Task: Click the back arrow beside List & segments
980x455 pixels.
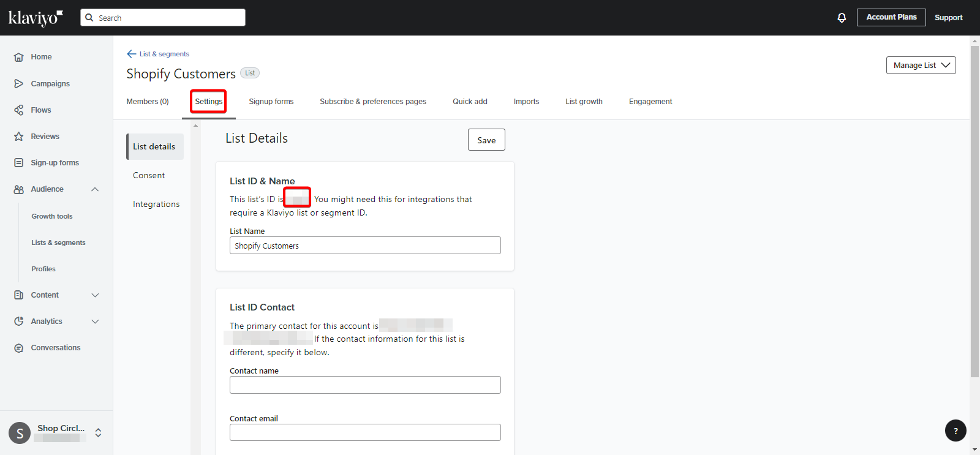Action: (132, 54)
